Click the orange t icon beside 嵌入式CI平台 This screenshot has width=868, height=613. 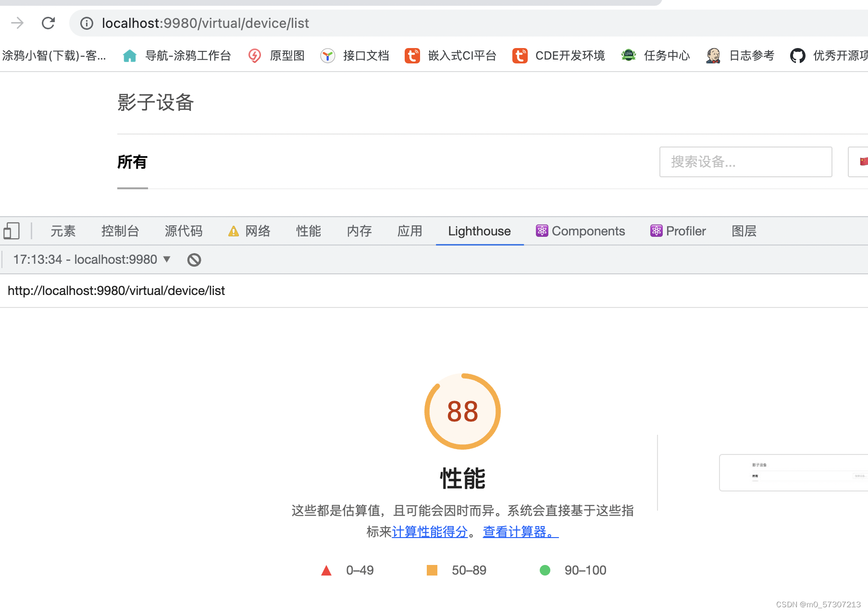pyautogui.click(x=412, y=56)
